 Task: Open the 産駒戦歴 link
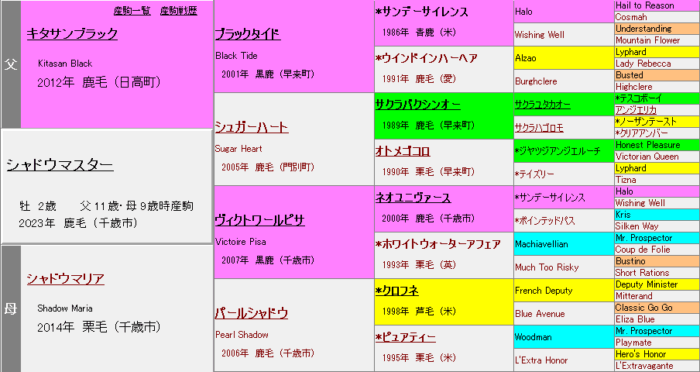tap(179, 11)
